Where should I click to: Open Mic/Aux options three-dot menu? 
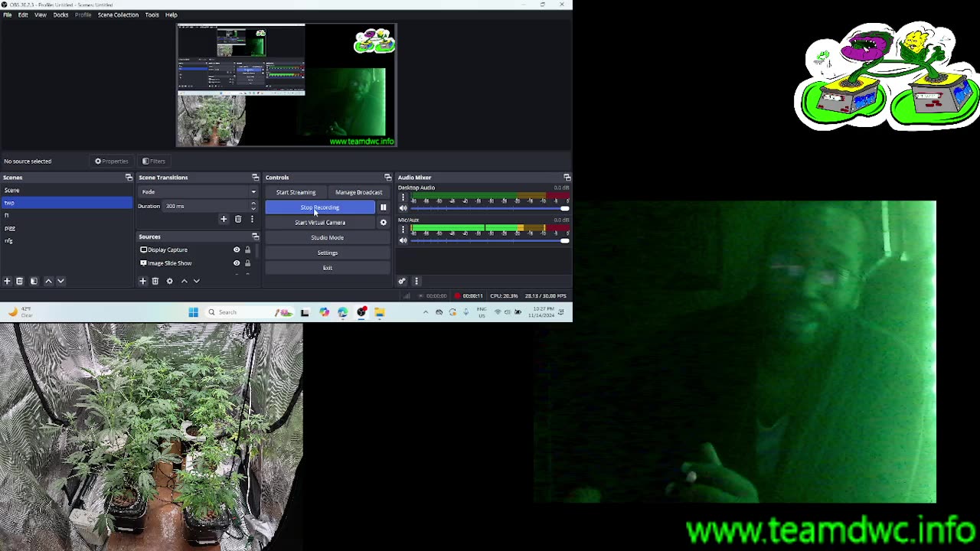(x=403, y=230)
